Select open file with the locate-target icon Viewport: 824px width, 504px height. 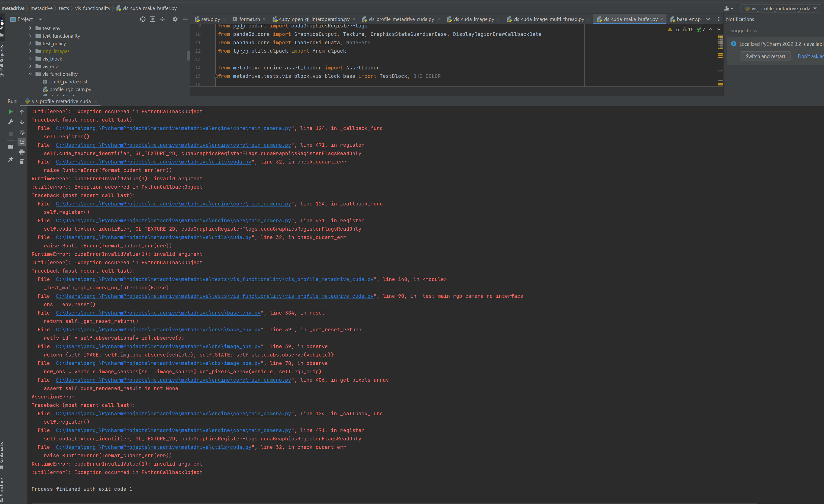pyautogui.click(x=143, y=19)
